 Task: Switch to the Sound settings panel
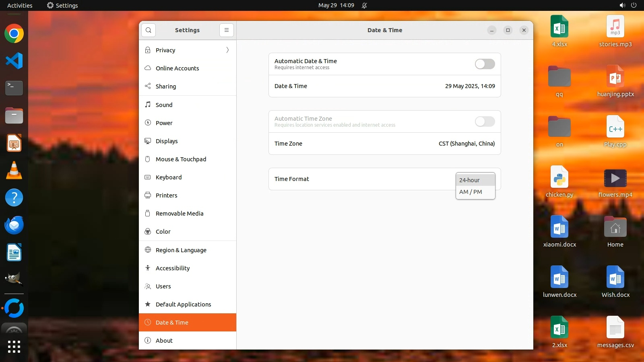click(164, 105)
